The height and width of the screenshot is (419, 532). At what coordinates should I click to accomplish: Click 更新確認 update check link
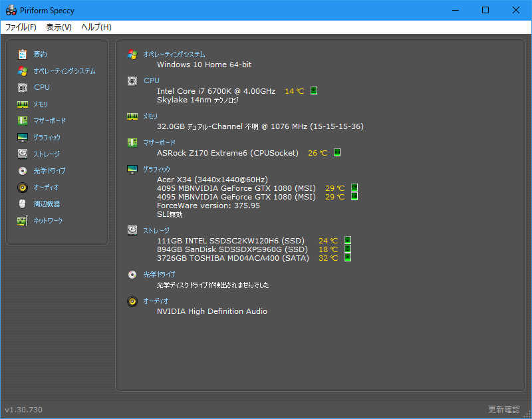point(504,410)
